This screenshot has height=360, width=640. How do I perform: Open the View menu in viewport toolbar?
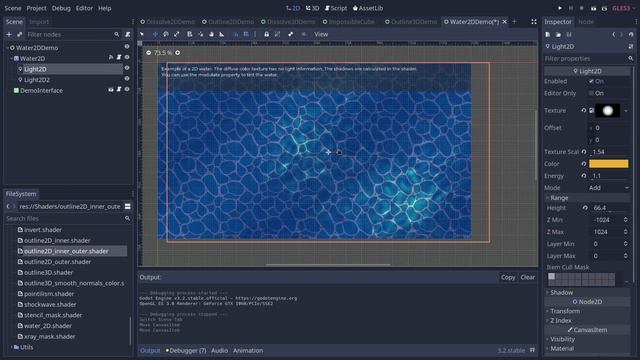321,34
